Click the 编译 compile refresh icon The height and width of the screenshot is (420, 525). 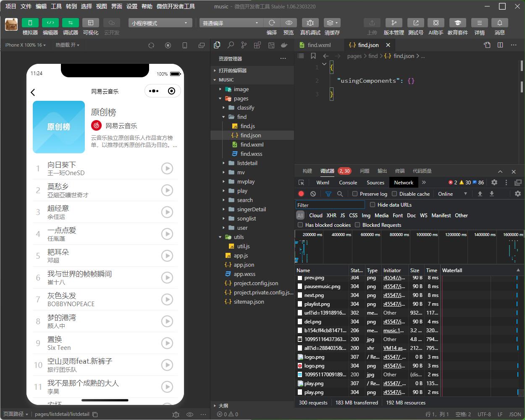coord(272,23)
